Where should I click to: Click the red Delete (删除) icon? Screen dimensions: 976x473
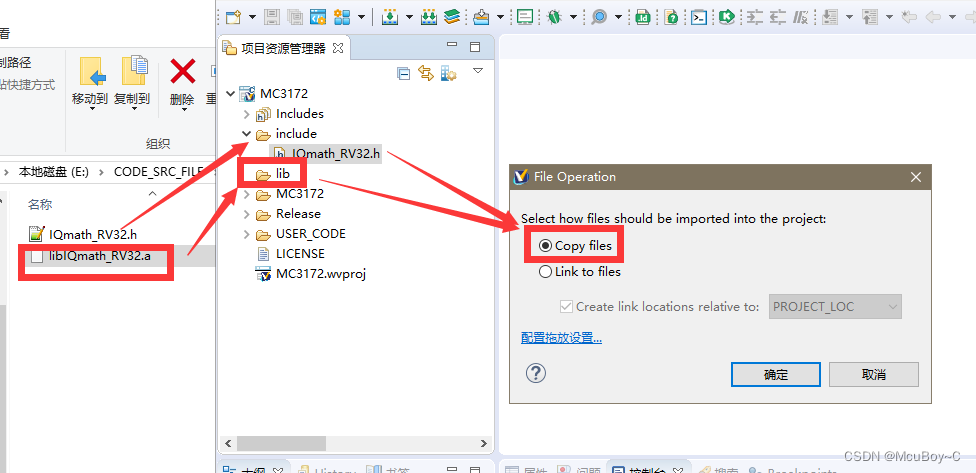coord(182,72)
